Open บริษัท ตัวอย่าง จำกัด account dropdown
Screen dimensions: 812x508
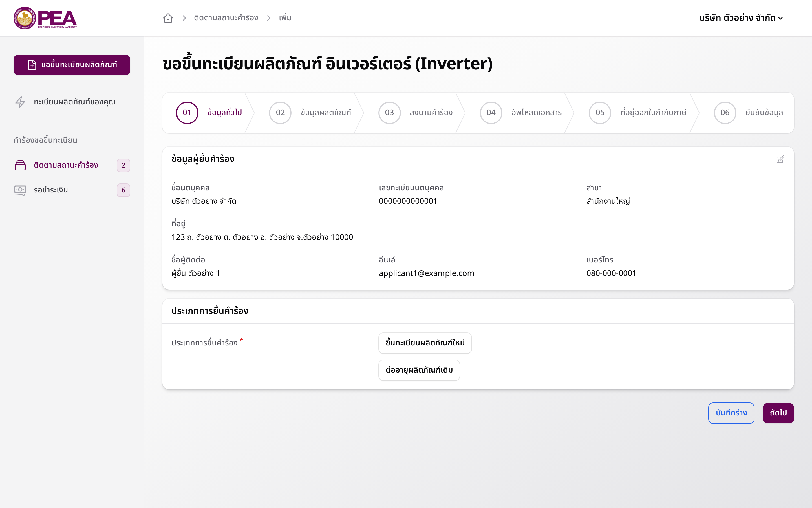tap(741, 18)
